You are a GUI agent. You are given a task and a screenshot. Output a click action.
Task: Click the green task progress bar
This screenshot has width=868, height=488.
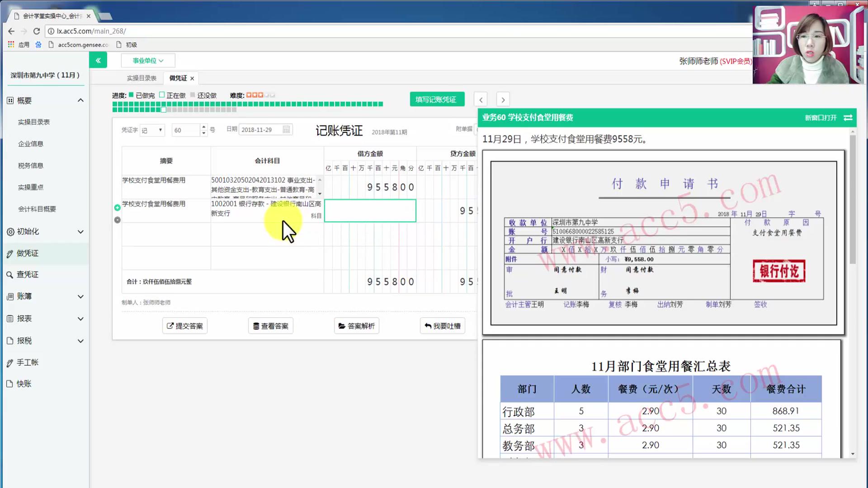[x=248, y=104]
